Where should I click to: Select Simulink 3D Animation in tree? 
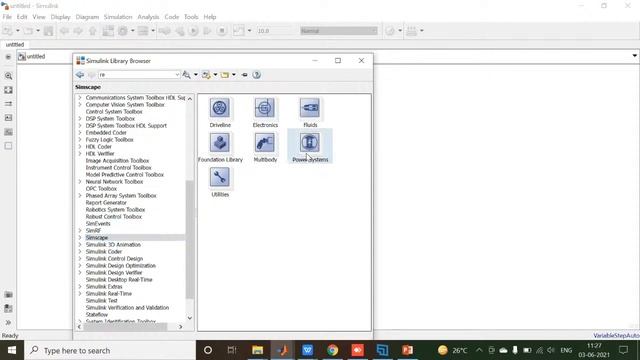point(113,244)
